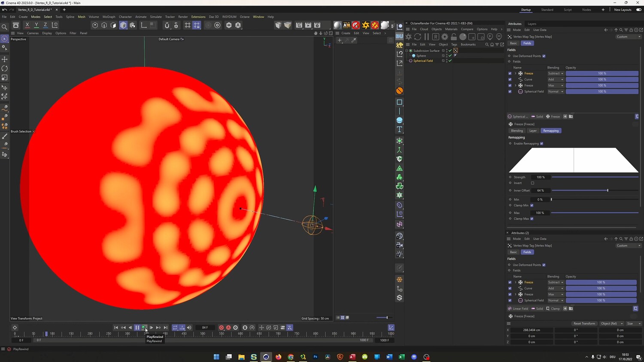
Task: Select the Move tool in the left toolbar
Action: [x=5, y=59]
